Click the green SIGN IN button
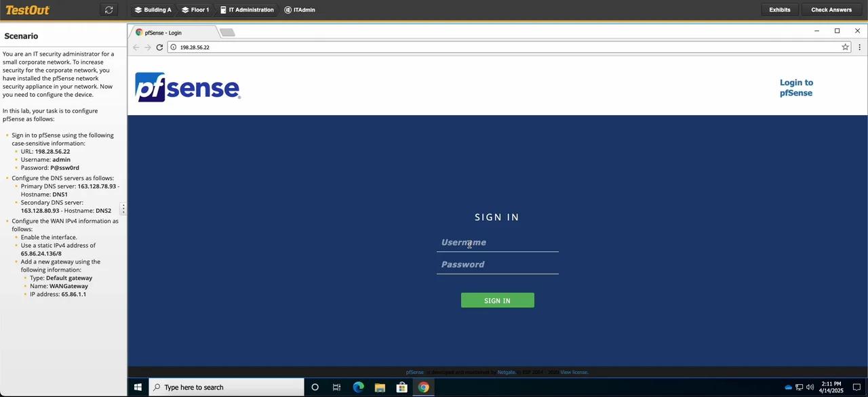Viewport: 868px width, 397px height. 497,300
